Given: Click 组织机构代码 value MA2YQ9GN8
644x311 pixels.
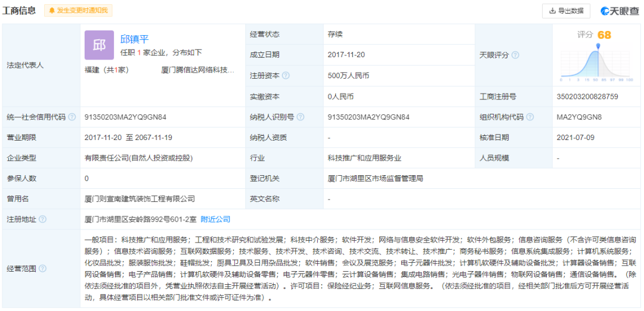Looking at the screenshot, I should [x=579, y=117].
